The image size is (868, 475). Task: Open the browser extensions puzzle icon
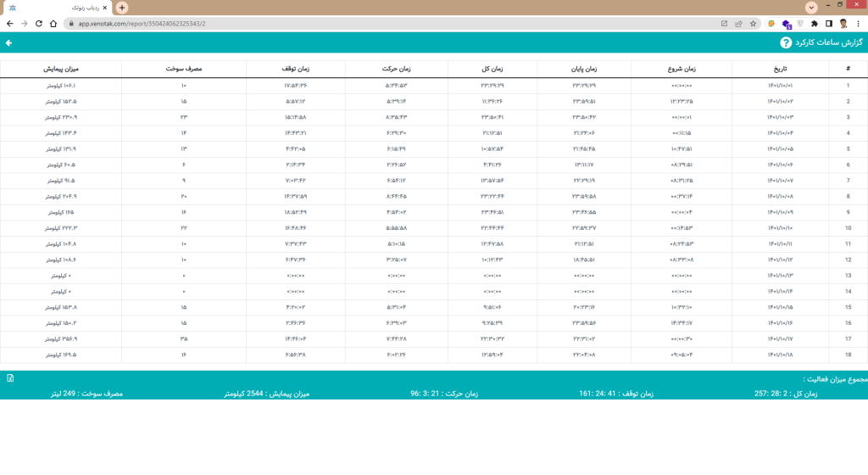pyautogui.click(x=815, y=24)
